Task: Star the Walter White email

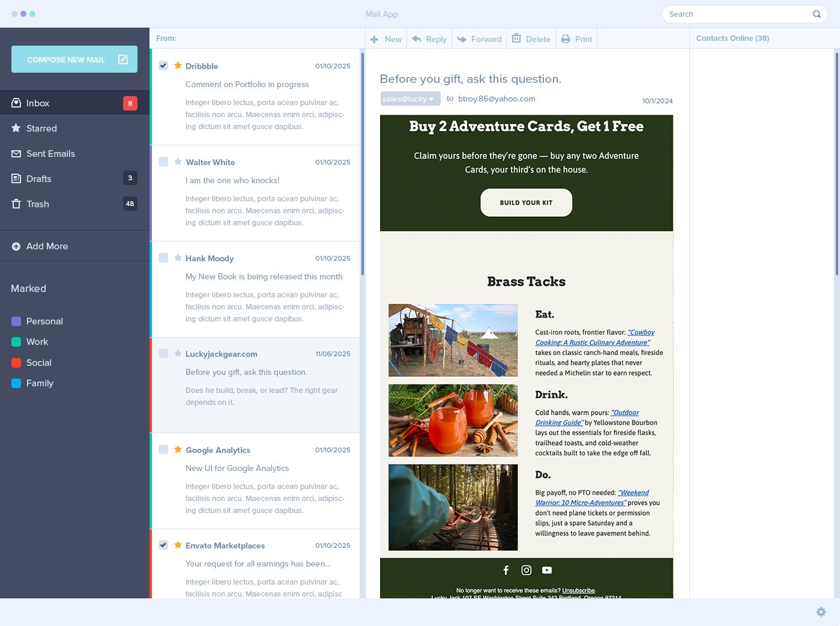Action: pos(178,161)
